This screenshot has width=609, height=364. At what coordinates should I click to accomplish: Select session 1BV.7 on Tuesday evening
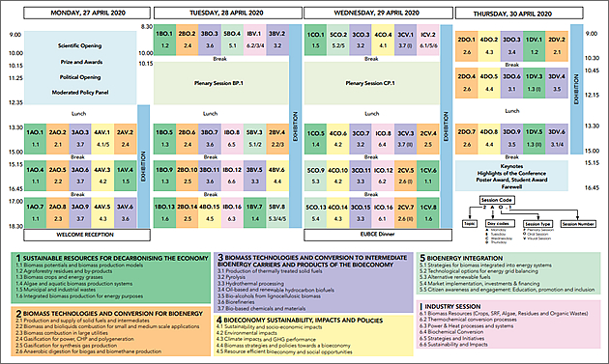pyautogui.click(x=255, y=212)
